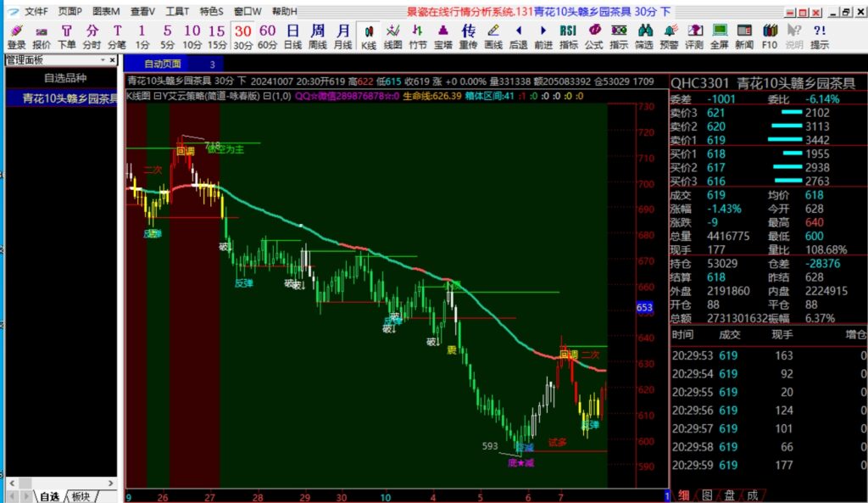Toggle the 30分 timeframe button
The height and width of the screenshot is (503, 868).
(x=243, y=36)
